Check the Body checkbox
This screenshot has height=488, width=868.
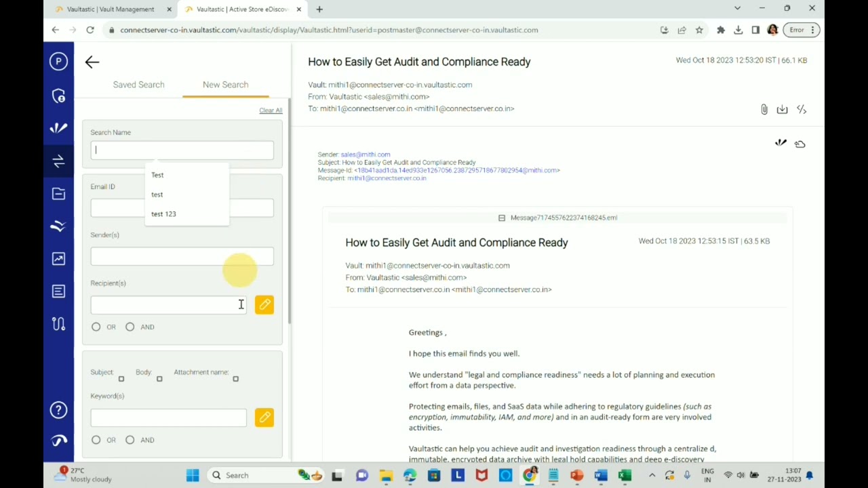coord(159,379)
